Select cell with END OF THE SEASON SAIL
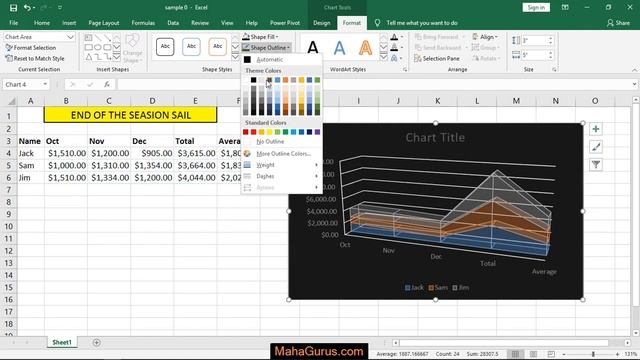640x360 pixels. (x=131, y=115)
